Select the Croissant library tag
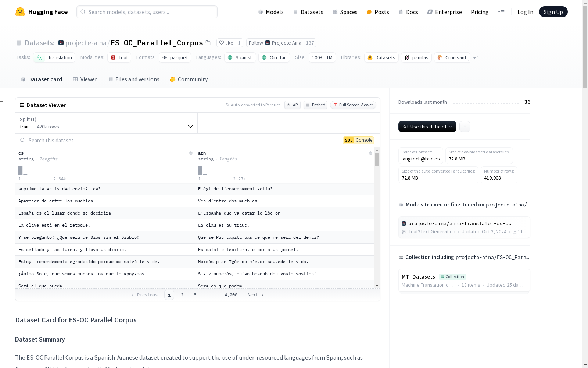 (x=452, y=57)
